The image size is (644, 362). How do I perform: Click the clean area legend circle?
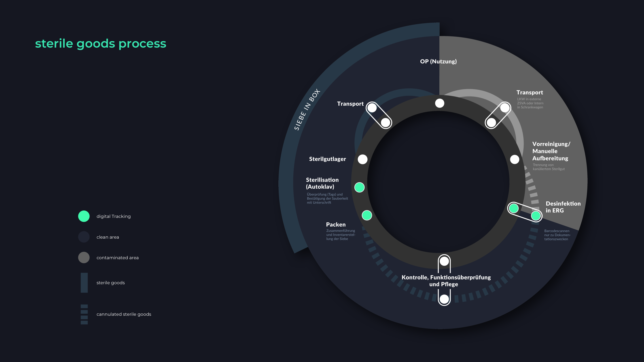84,237
